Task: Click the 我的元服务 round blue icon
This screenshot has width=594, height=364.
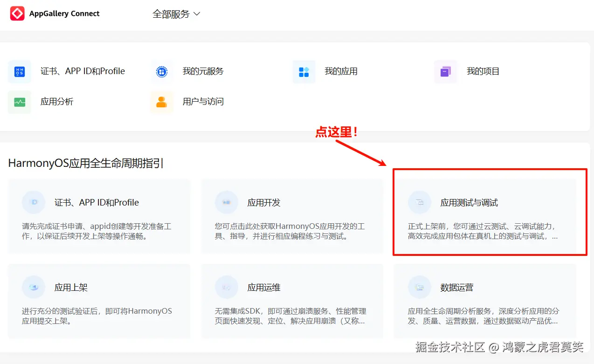Action: [x=162, y=72]
